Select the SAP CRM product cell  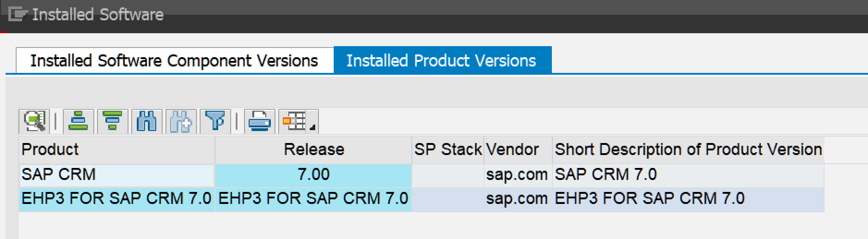point(117,174)
